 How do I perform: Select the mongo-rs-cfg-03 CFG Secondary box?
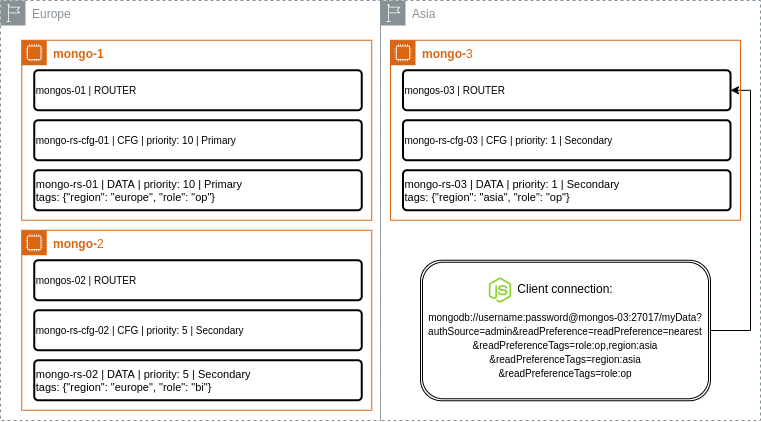click(x=566, y=140)
